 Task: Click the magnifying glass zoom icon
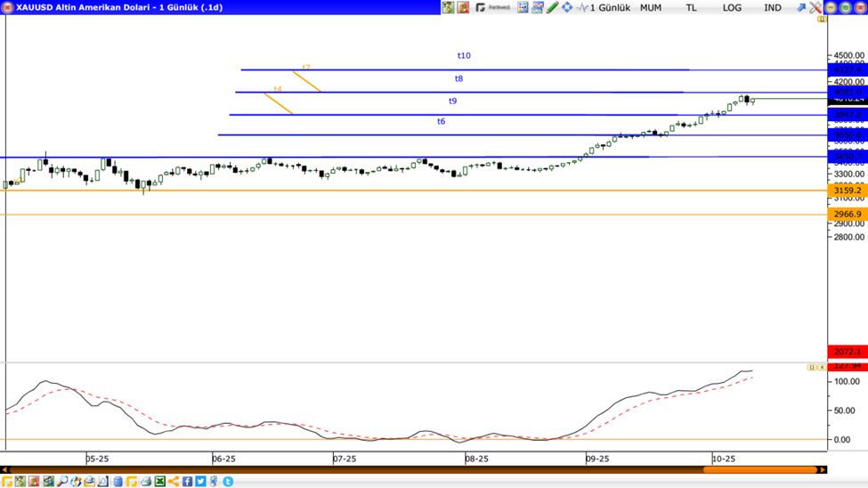point(62,482)
